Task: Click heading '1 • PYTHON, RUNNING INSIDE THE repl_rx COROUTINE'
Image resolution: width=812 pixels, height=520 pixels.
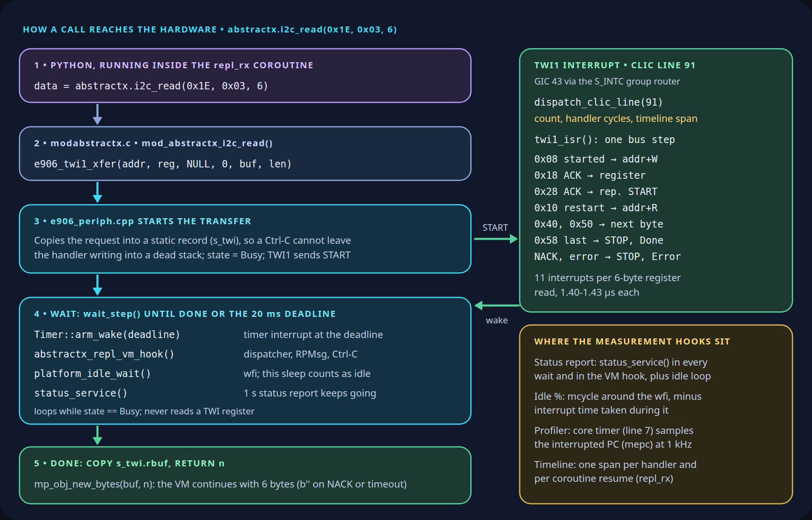Action: [x=174, y=65]
